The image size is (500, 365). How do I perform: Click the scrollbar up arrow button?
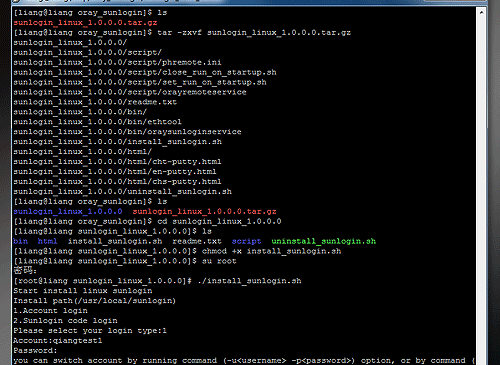click(481, 13)
